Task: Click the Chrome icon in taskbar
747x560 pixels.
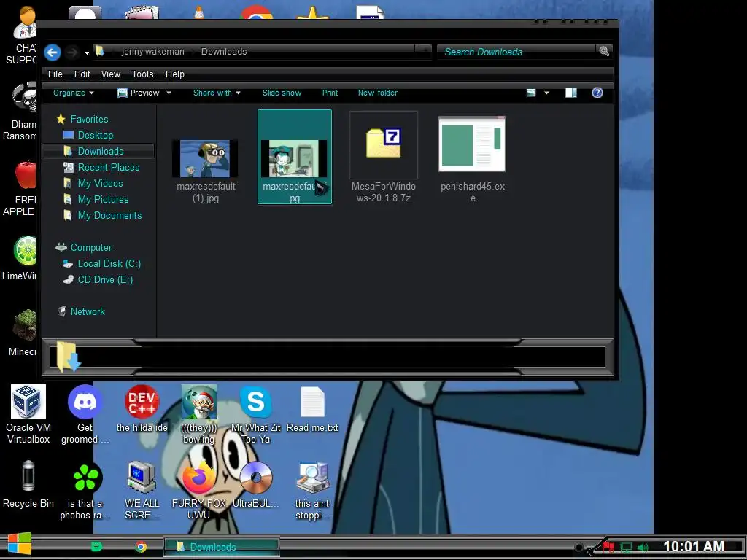Action: click(141, 547)
